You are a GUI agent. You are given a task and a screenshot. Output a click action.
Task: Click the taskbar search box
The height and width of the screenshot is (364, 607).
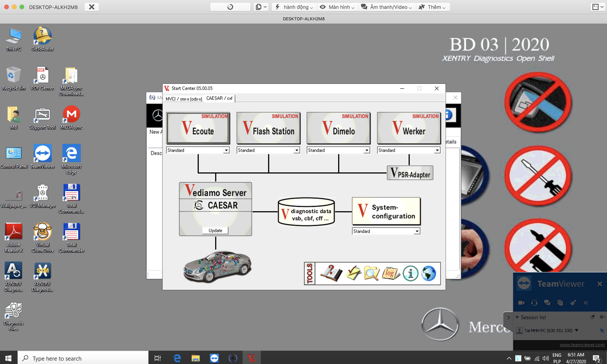click(83, 358)
